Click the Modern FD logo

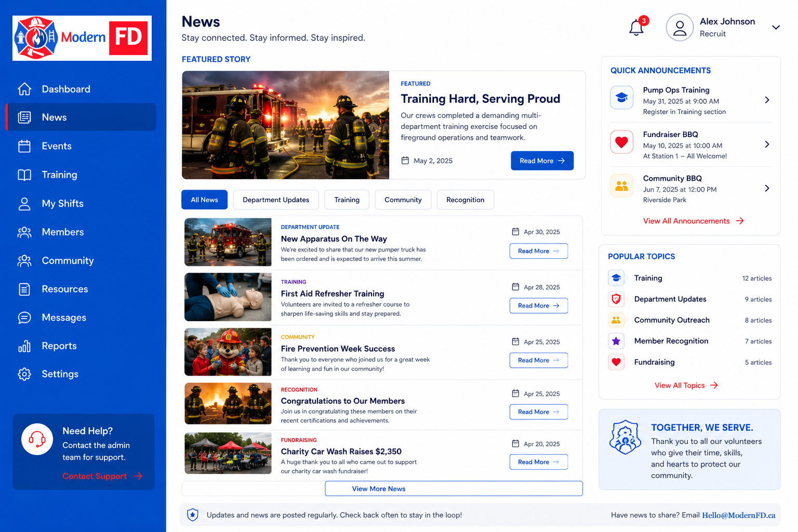82,38
